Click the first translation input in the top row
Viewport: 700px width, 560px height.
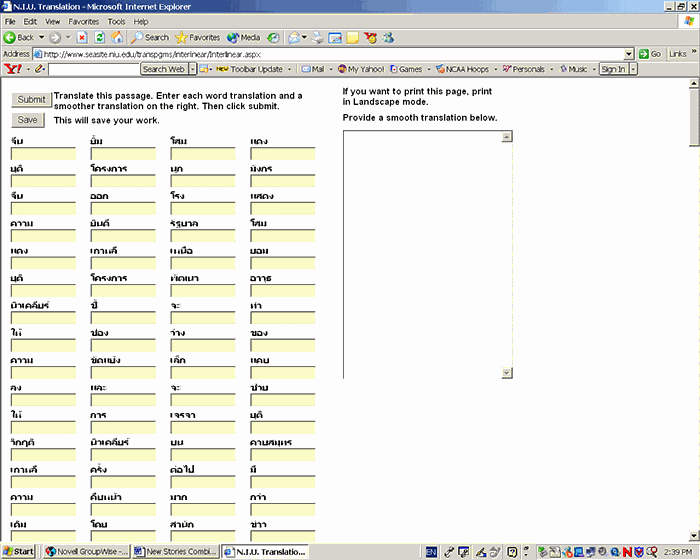[43, 154]
